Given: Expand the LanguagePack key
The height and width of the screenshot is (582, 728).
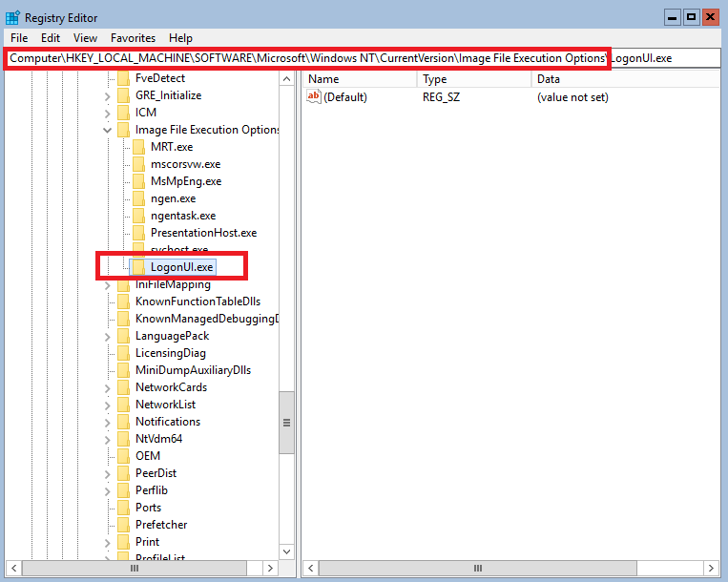Looking at the screenshot, I should (107, 337).
